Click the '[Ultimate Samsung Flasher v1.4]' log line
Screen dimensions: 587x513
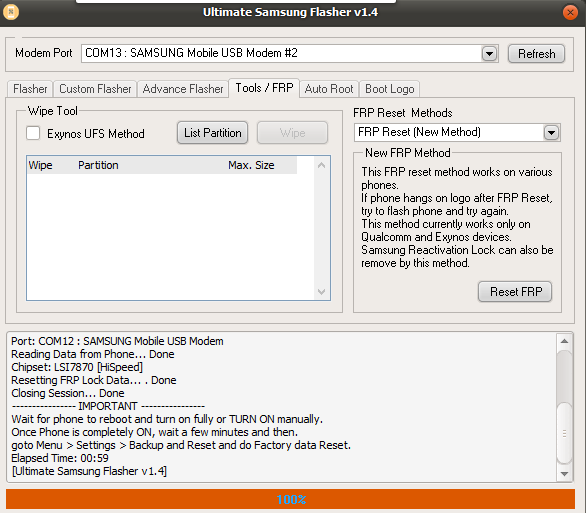89,471
